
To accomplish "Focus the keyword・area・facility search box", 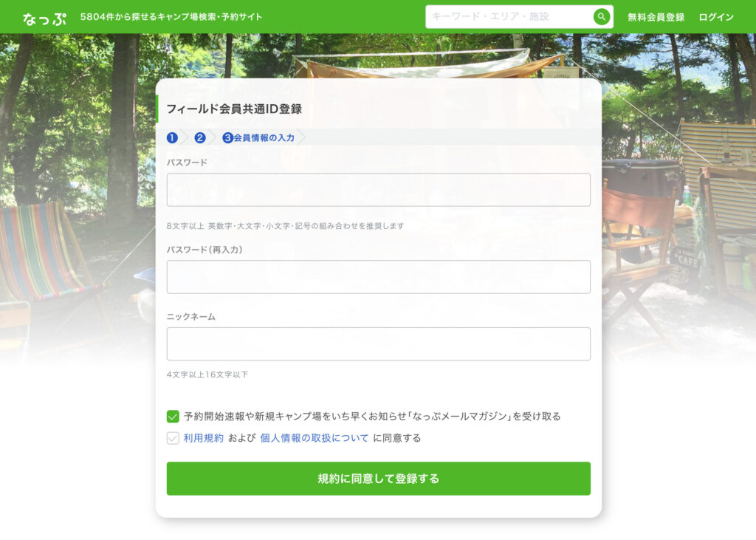I will [509, 17].
